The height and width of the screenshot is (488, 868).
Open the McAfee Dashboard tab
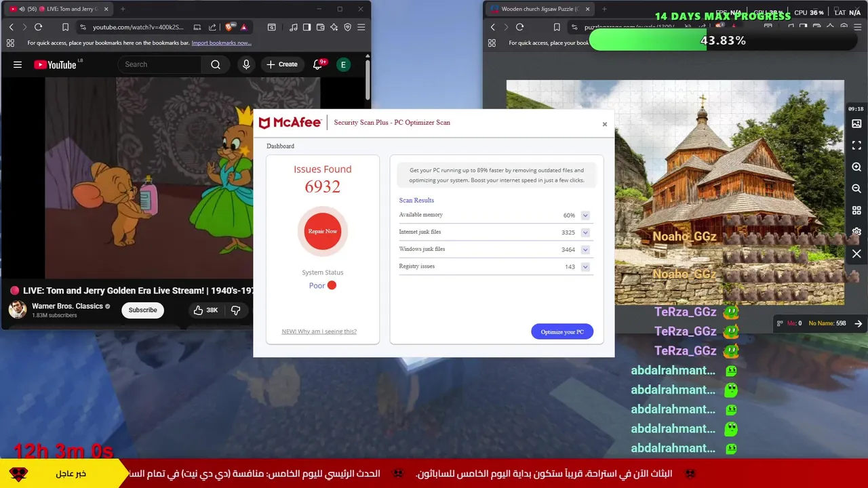280,146
